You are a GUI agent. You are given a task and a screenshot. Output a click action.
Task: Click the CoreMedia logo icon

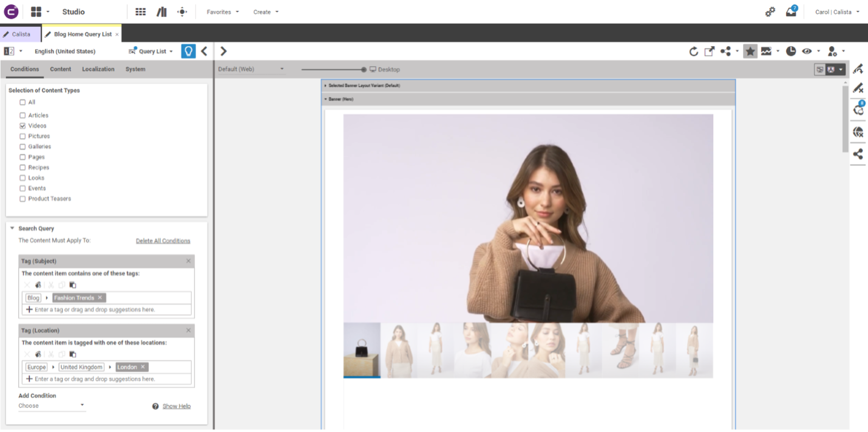point(11,12)
